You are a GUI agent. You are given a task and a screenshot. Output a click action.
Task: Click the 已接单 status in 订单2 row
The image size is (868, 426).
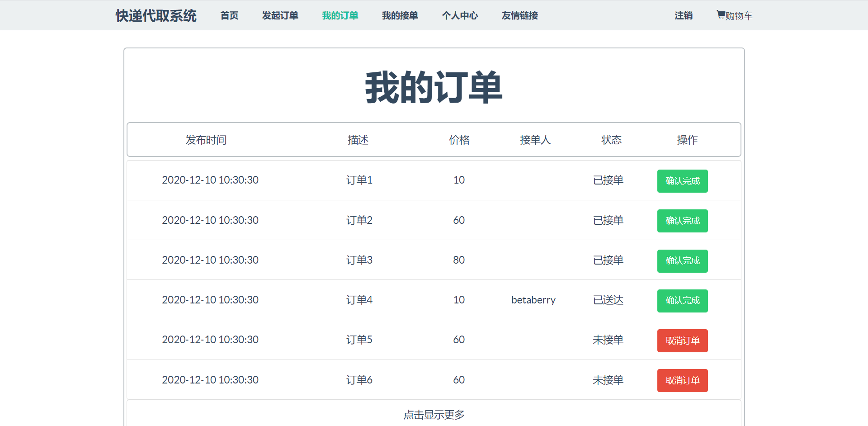(x=608, y=220)
